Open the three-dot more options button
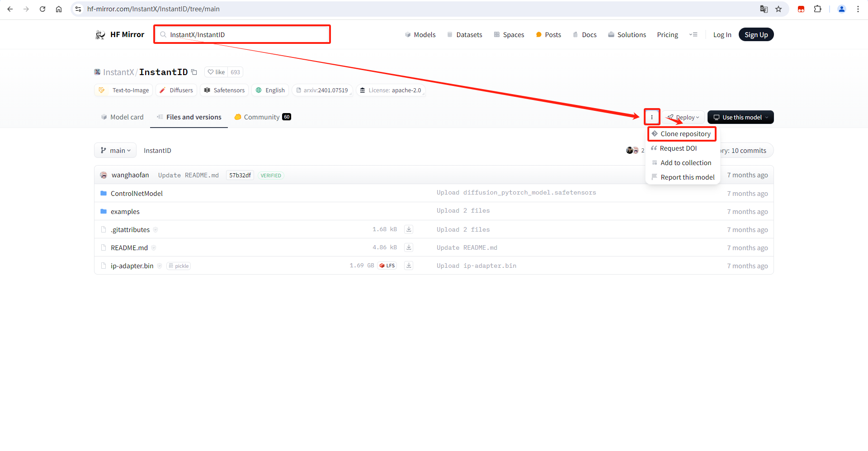The image size is (868, 451). tap(652, 117)
